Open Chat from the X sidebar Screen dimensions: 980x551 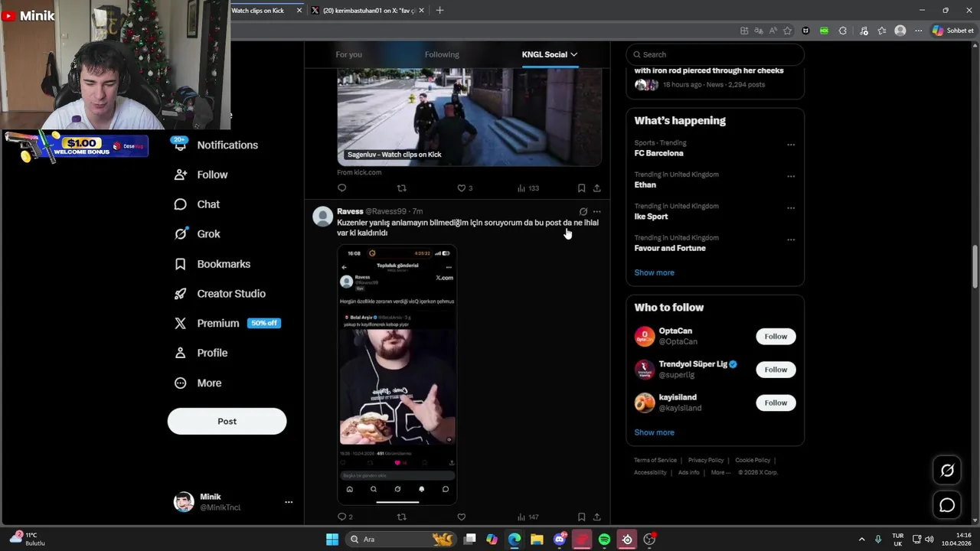coord(198,204)
